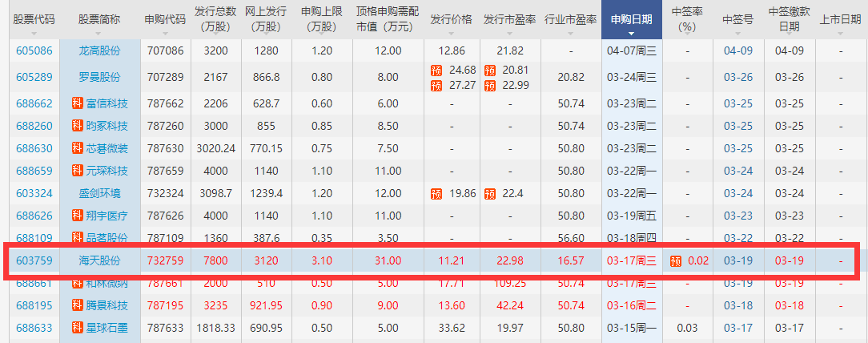Open the 盛剑环境 stock name link
Image resolution: width=868 pixels, height=343 pixels.
click(99, 193)
